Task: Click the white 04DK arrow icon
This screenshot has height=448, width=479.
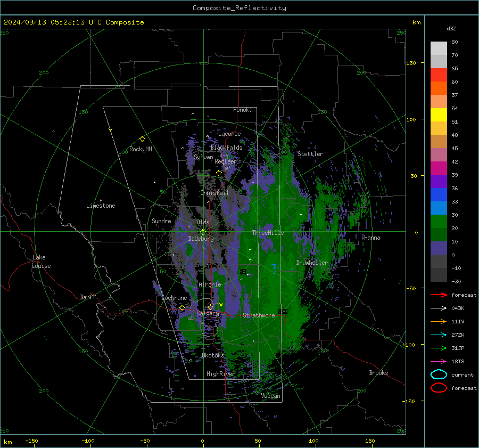Action: point(439,308)
